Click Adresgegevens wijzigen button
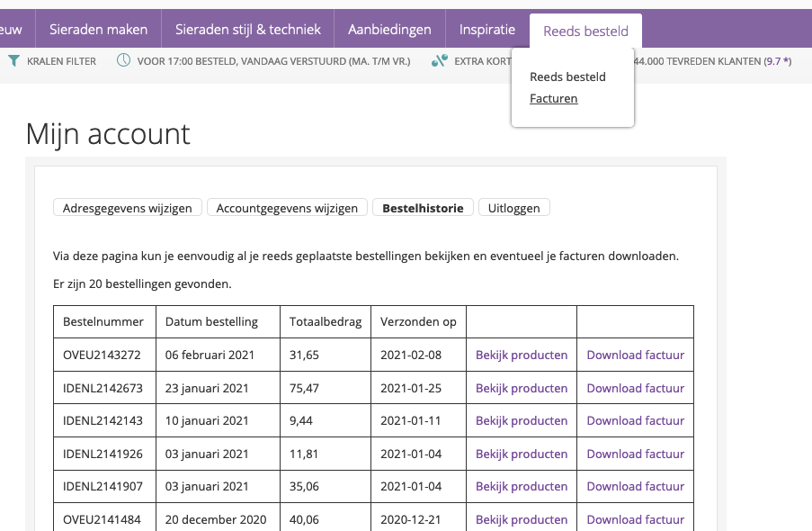The height and width of the screenshot is (531, 812). [128, 208]
